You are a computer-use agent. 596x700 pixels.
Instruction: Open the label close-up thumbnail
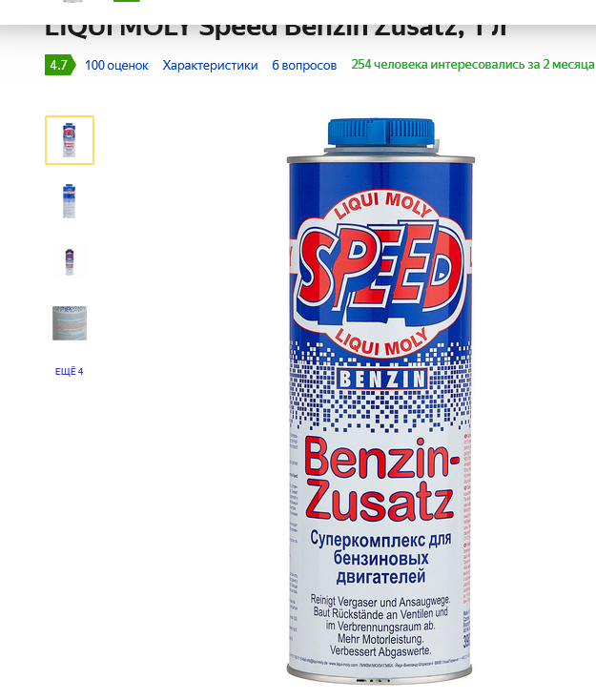[70, 323]
